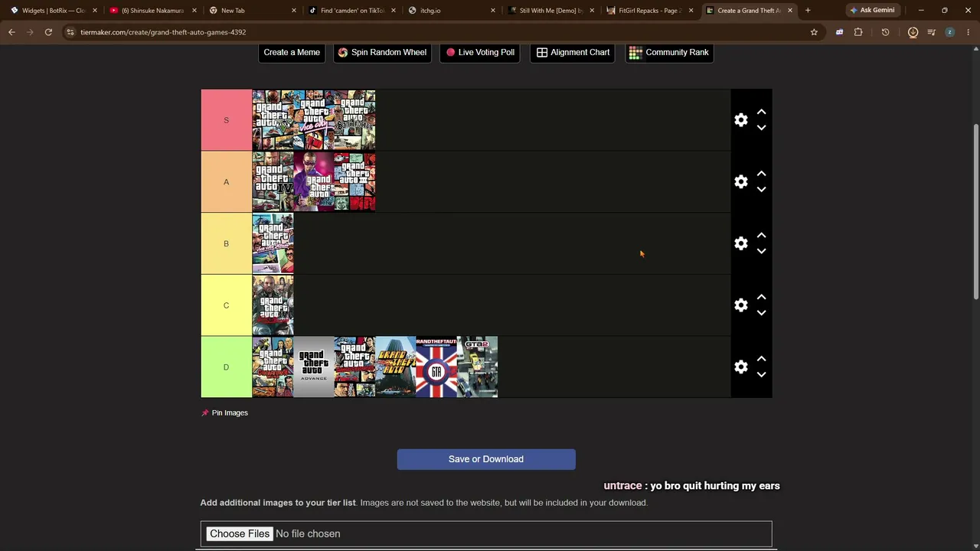Image resolution: width=980 pixels, height=551 pixels.
Task: Select original Grand Theft Auto cover in D tier
Action: coord(395,367)
